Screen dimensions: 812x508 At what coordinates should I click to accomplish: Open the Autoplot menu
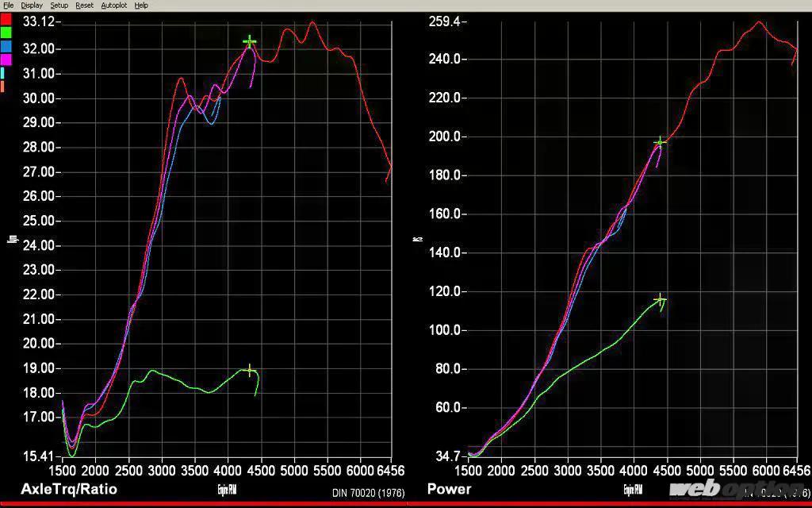(x=113, y=5)
